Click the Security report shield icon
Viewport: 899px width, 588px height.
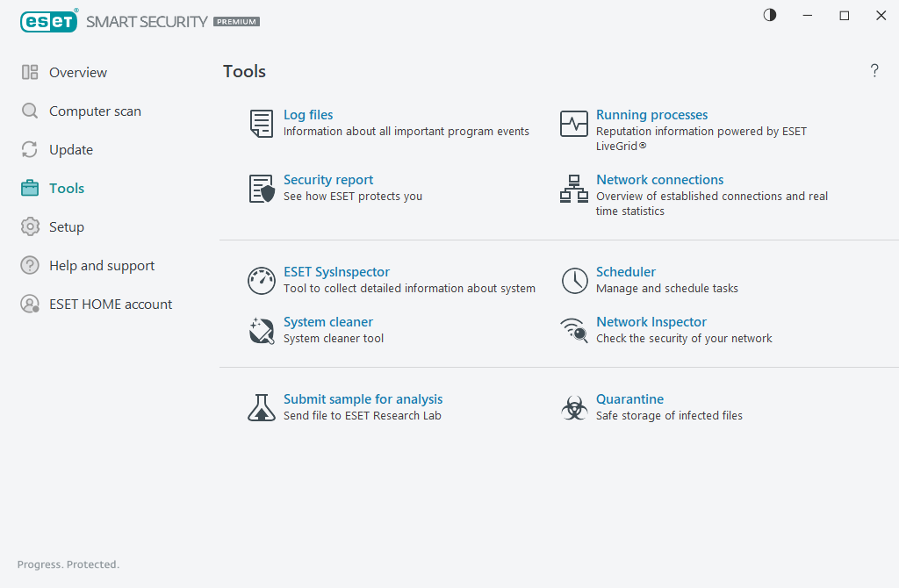click(262, 189)
